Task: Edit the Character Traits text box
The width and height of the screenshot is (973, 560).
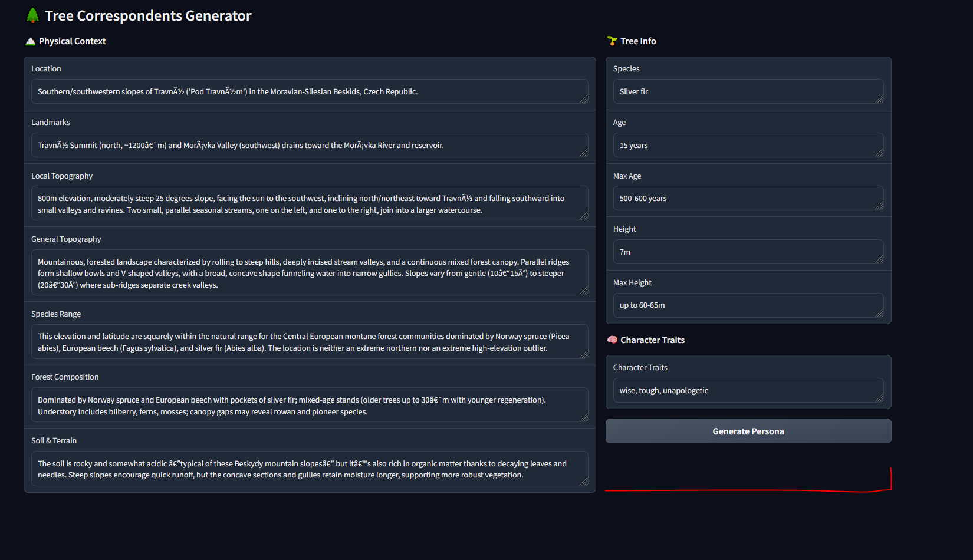Action: (747, 391)
